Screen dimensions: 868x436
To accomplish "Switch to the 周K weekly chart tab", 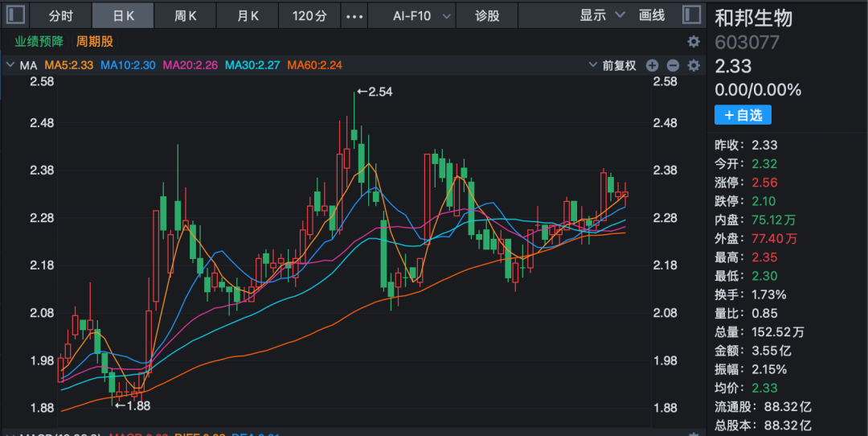I will tap(186, 15).
